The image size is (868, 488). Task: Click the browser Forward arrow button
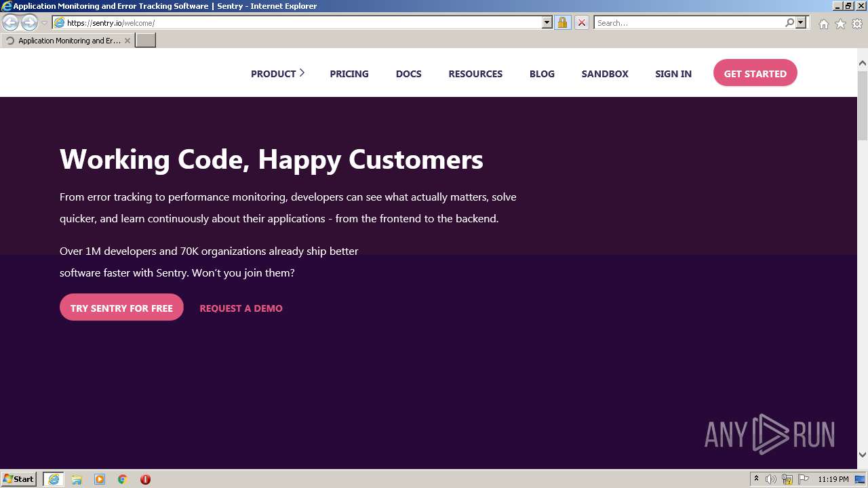pyautogui.click(x=29, y=23)
